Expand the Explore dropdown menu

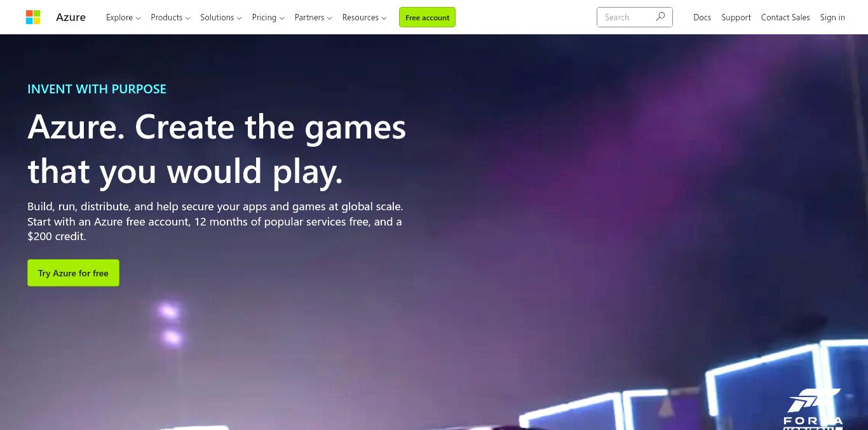[x=123, y=17]
